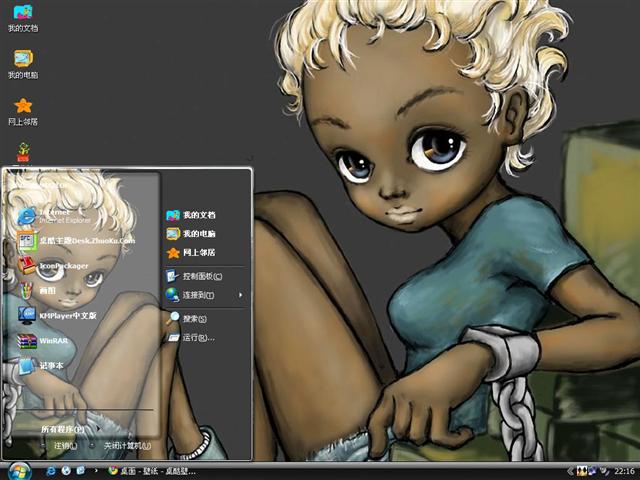
Task: Open 我的文档 desktop icon
Action: click(23, 19)
